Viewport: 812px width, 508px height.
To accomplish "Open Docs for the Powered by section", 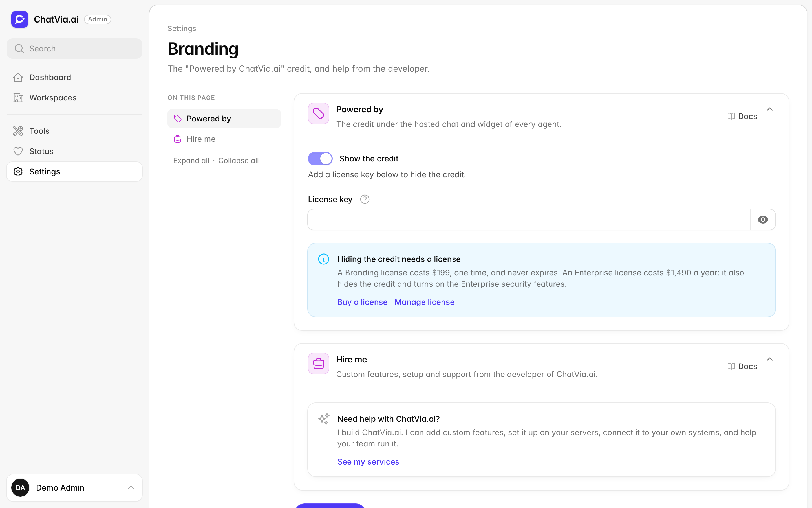I will coord(742,116).
